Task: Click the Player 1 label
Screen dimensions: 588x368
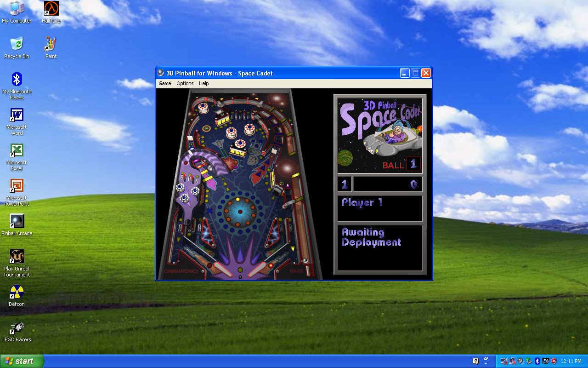Action: [362, 202]
